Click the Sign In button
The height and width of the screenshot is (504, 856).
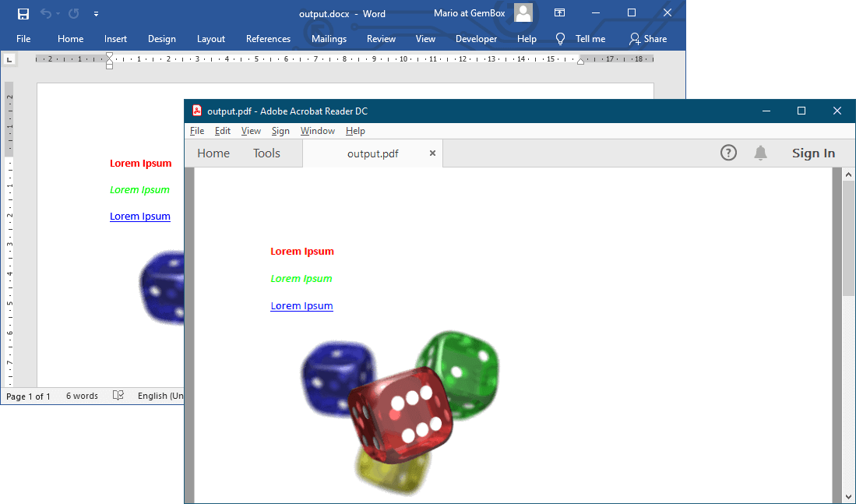(813, 153)
